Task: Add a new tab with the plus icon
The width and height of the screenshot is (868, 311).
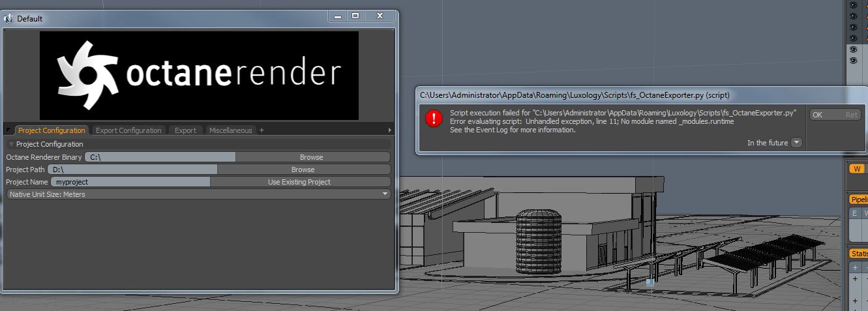Action: (x=262, y=130)
